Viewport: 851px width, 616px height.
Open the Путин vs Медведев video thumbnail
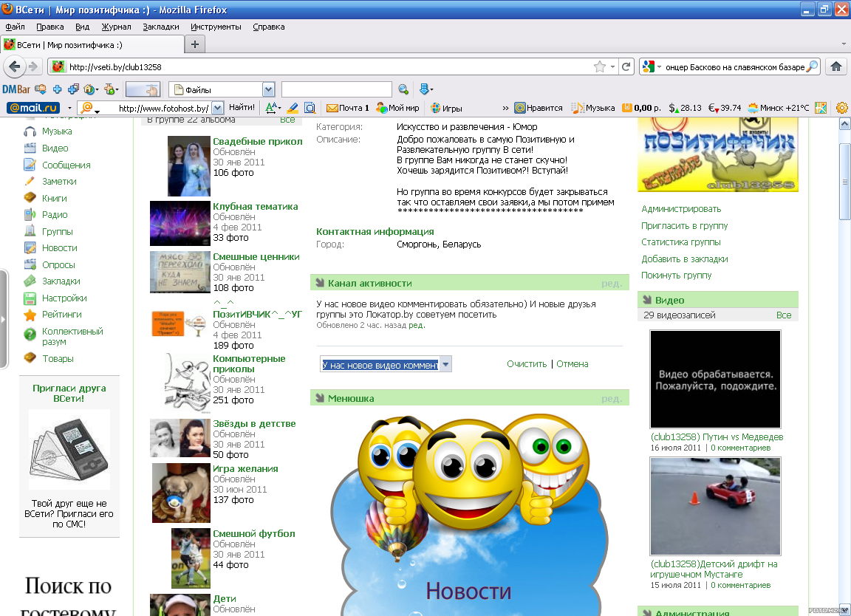coord(715,379)
